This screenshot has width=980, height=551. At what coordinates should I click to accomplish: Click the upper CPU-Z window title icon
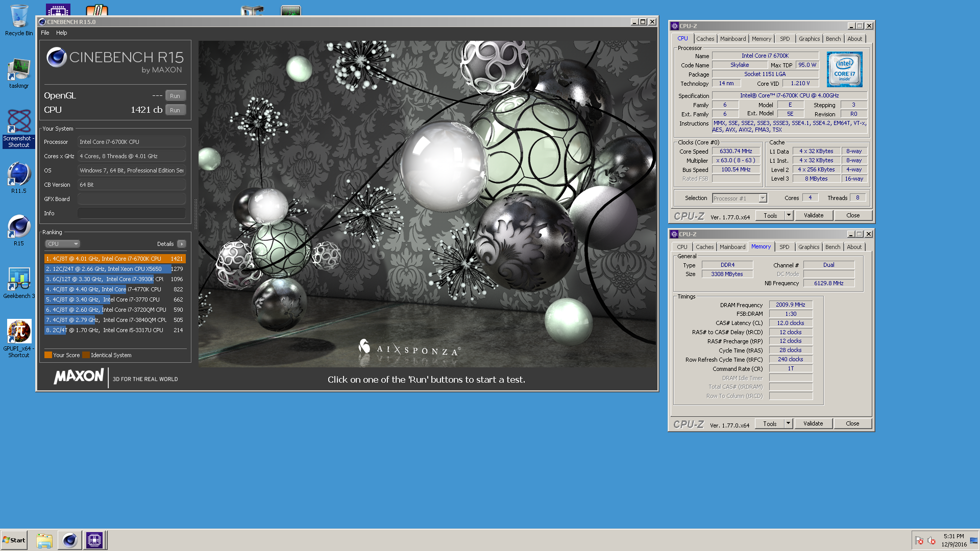[x=675, y=26]
